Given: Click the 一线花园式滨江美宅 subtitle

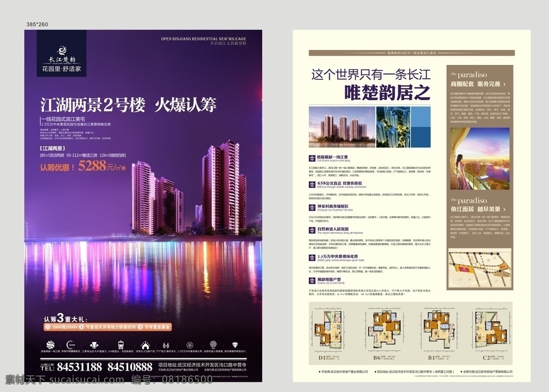Looking at the screenshot, I should (63, 119).
